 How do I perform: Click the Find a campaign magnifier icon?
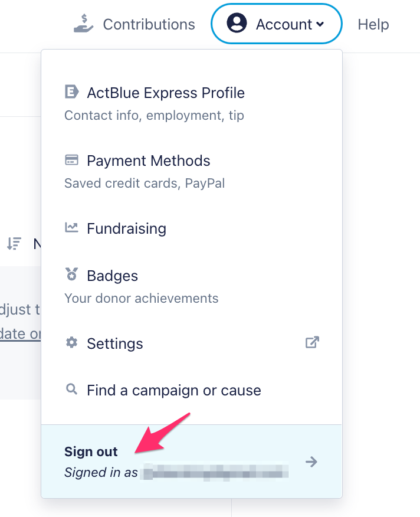pyautogui.click(x=71, y=390)
